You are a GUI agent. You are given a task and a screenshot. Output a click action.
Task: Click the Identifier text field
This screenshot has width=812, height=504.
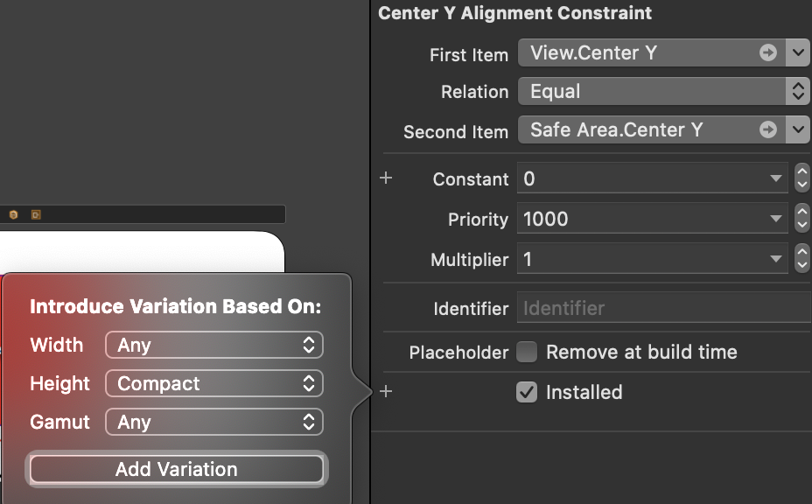point(664,308)
